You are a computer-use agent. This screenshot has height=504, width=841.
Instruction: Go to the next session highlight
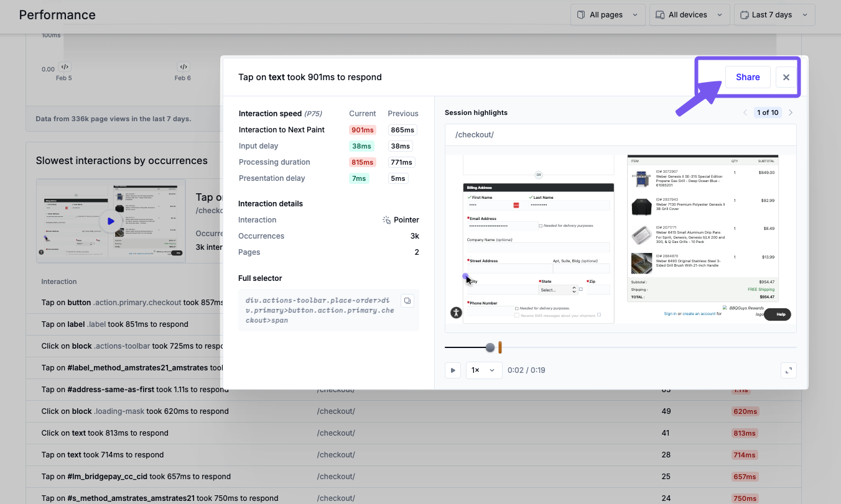[791, 112]
